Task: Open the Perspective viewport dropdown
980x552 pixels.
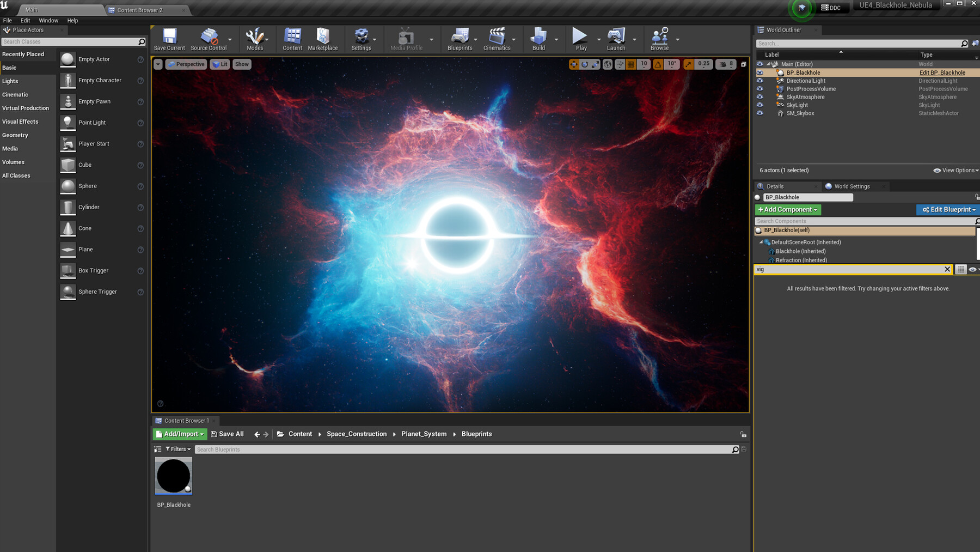Action: (x=186, y=64)
